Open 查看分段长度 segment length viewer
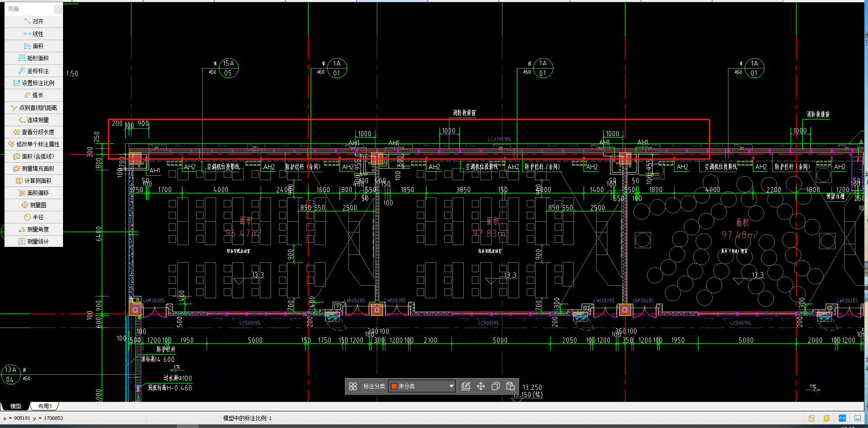868x428 pixels. tap(34, 132)
